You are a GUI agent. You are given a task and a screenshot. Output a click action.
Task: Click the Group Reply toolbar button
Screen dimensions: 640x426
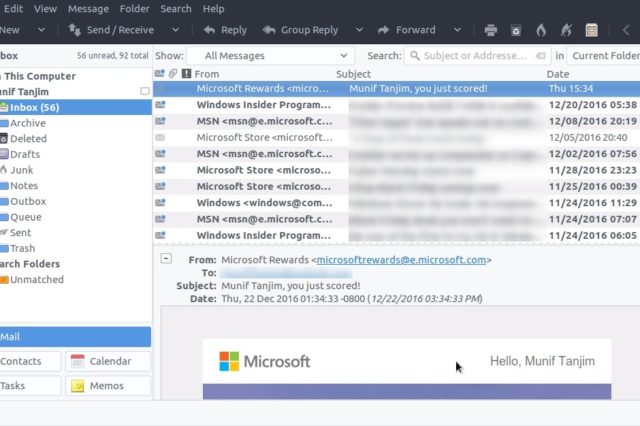point(300,30)
